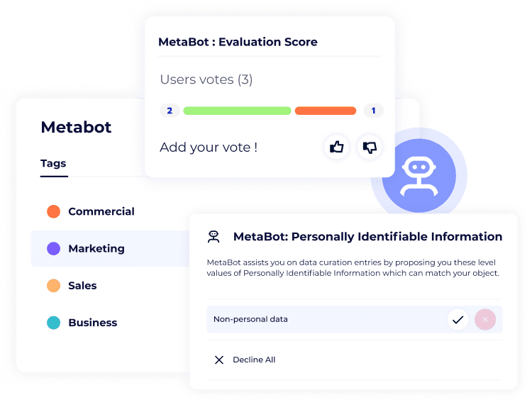This screenshot has height=412, width=532.
Task: Open the Tags tab
Action: pos(53,164)
